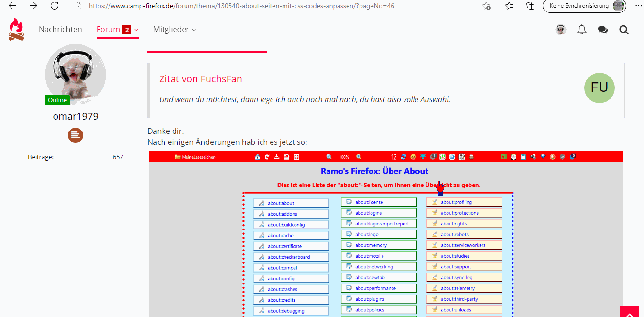
Task: Open the omar1979 username link
Action: (76, 116)
